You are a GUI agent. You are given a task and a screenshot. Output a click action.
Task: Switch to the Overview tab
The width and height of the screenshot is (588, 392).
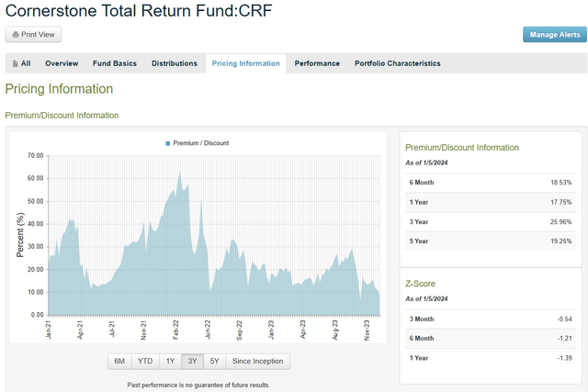(x=62, y=63)
